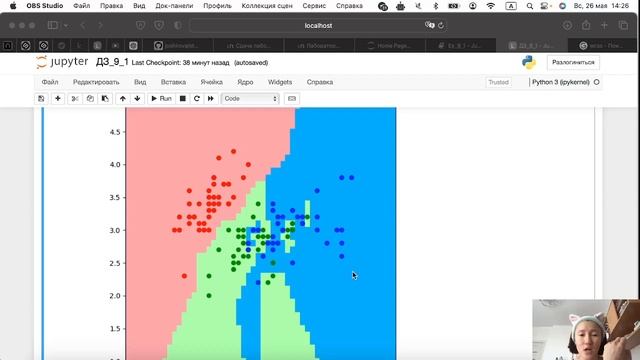This screenshot has height=360, width=640.
Task: Open the Widgets menu
Action: [280, 82]
